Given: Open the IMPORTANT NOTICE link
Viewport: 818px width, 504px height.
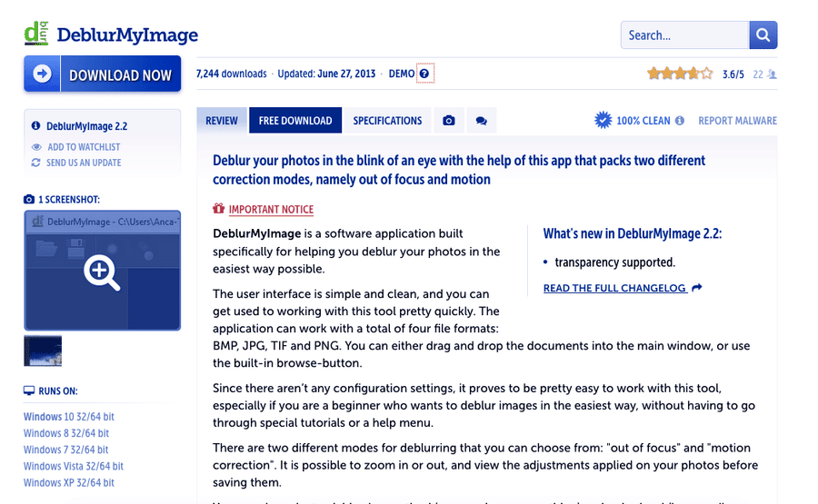Looking at the screenshot, I should click(271, 209).
